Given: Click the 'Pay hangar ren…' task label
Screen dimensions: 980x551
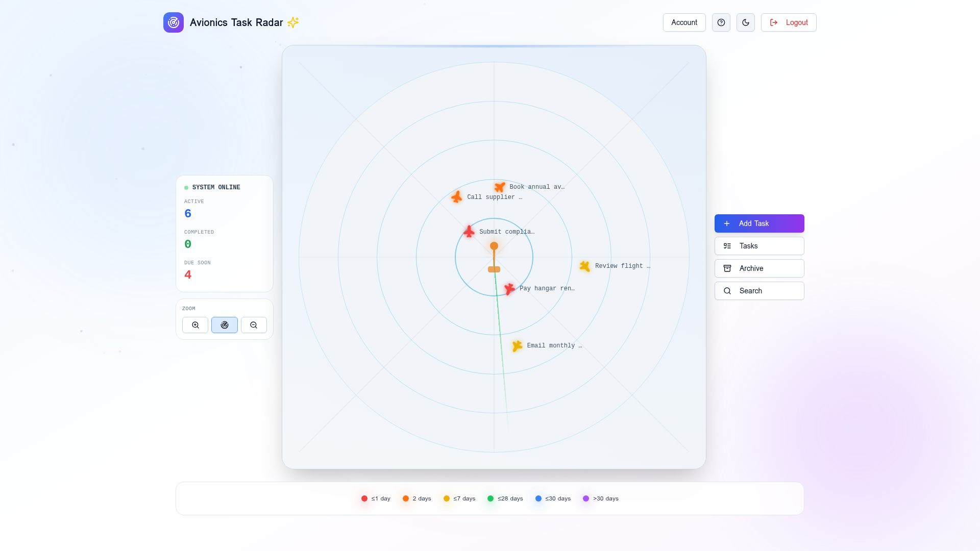Looking at the screenshot, I should click(547, 289).
